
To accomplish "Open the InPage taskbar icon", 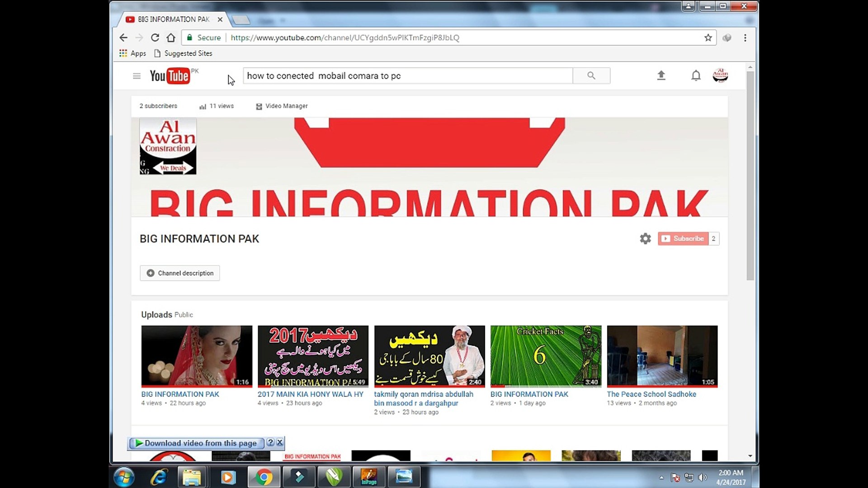I will click(x=369, y=476).
